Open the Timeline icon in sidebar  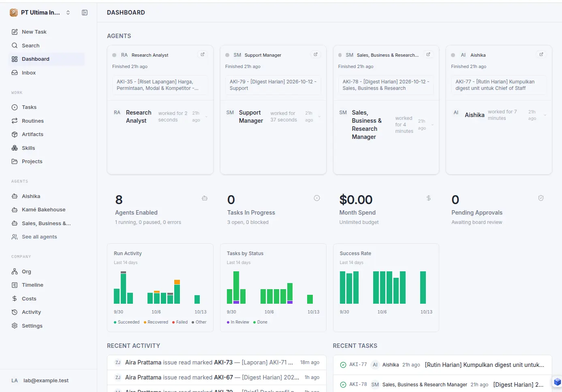[x=15, y=285]
